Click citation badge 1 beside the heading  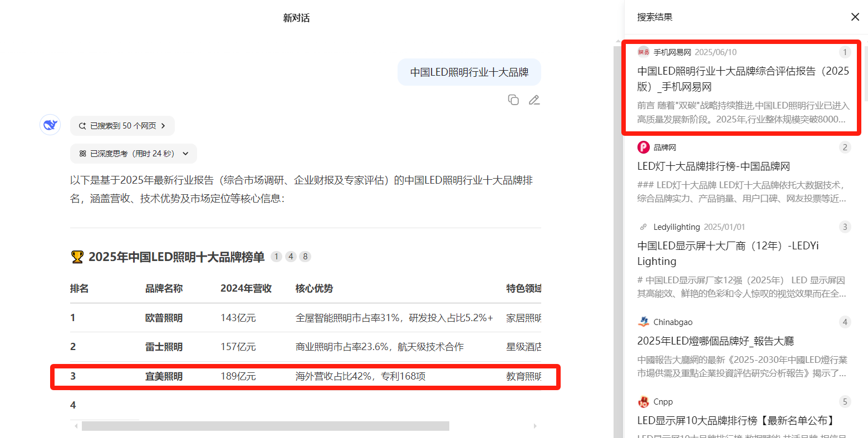276,257
